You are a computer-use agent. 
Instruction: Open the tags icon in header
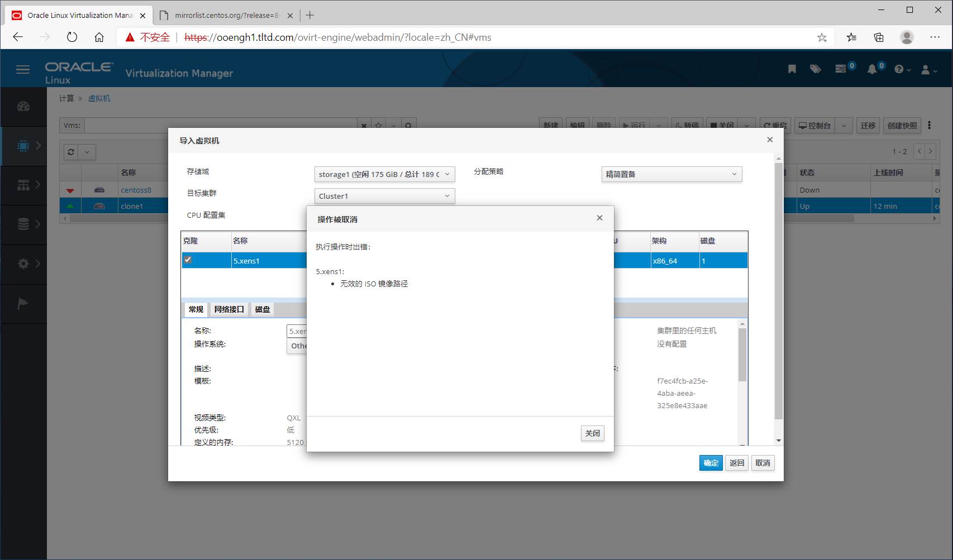815,69
